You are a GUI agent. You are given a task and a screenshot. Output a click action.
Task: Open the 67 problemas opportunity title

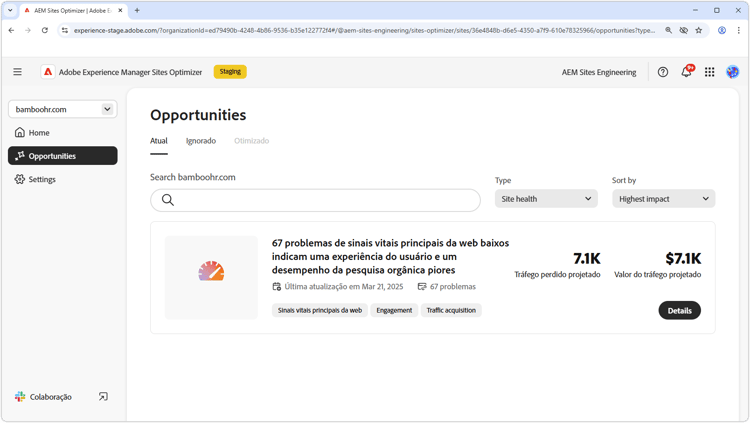pos(390,256)
